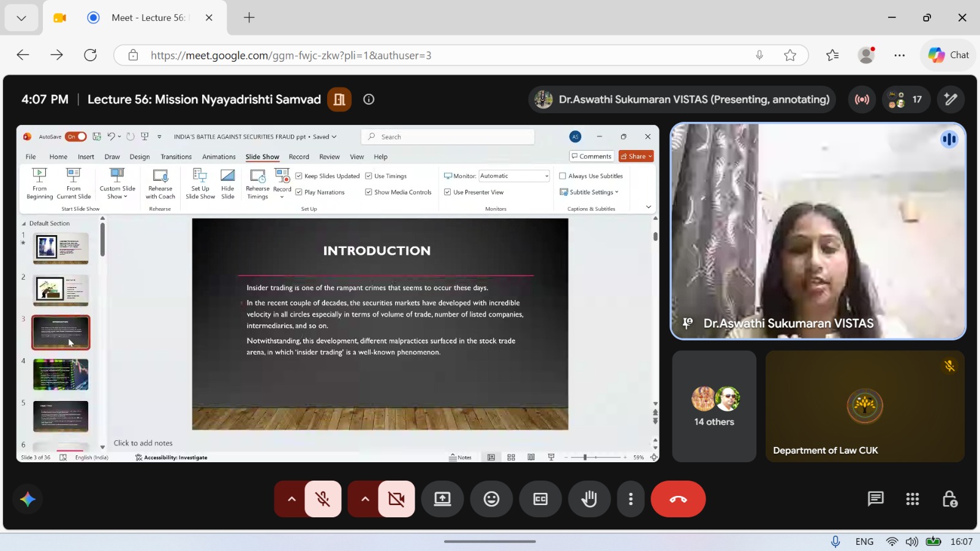Unmute the microphone toggle
The width and height of the screenshot is (980, 551).
pos(323,499)
